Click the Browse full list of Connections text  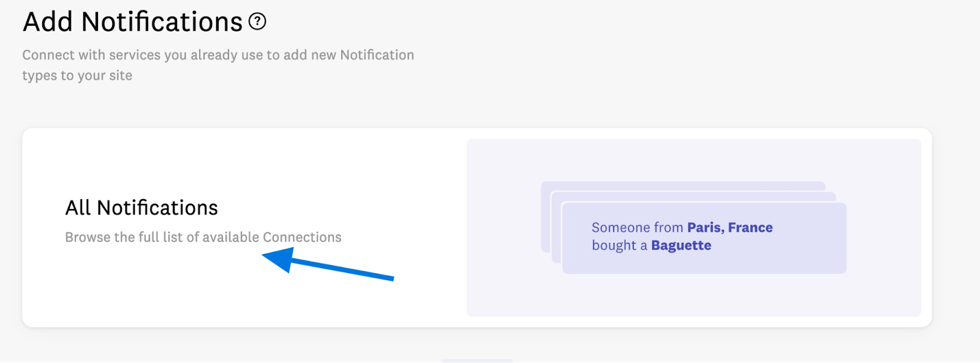tap(203, 237)
